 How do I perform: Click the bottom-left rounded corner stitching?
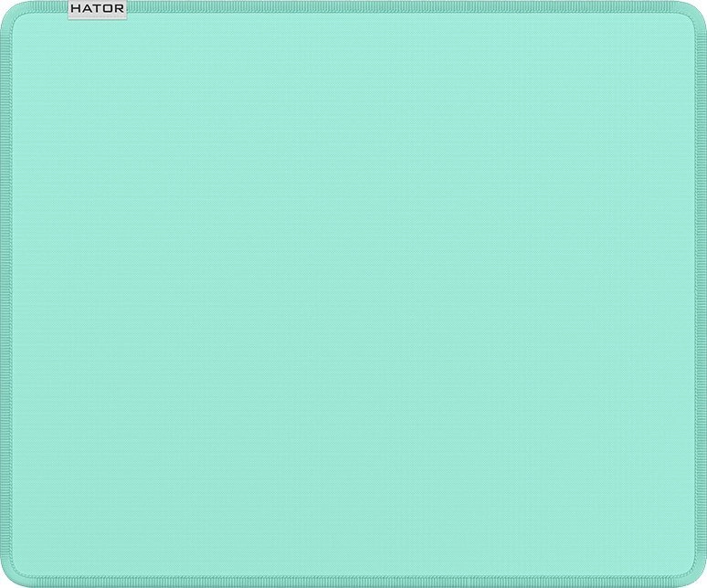(10, 577)
